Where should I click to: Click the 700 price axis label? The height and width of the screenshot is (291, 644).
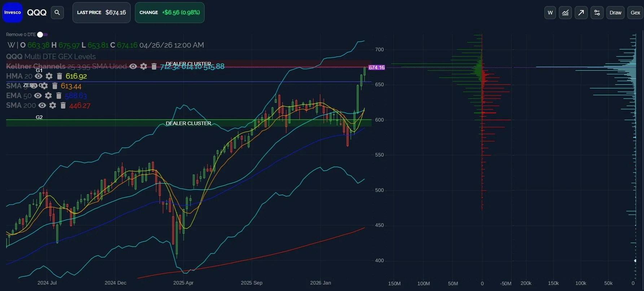pyautogui.click(x=380, y=49)
